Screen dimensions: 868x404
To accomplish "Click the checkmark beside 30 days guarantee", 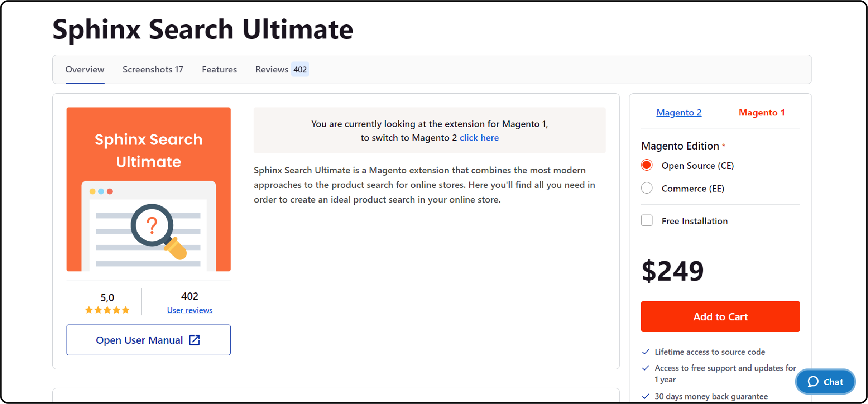I will pos(645,396).
